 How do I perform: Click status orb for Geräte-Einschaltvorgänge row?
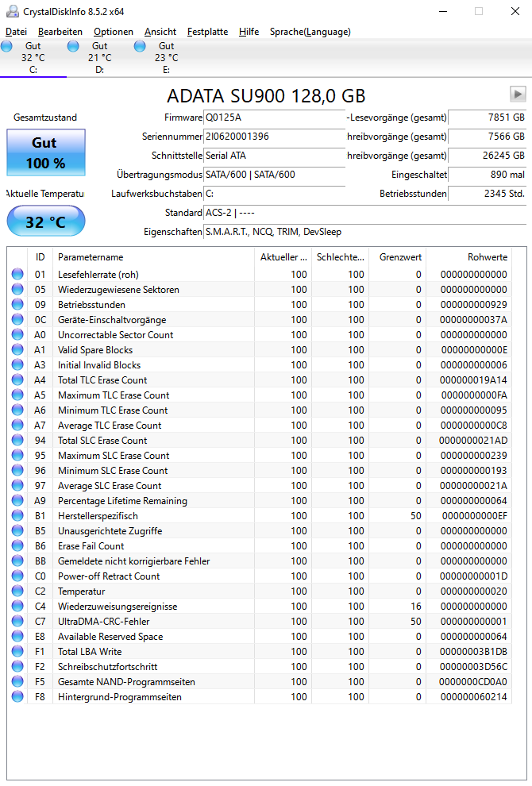click(17, 319)
